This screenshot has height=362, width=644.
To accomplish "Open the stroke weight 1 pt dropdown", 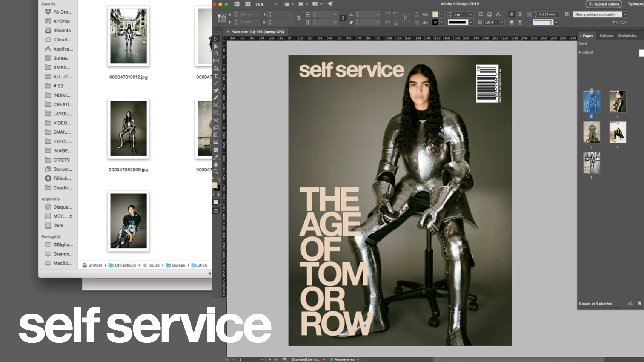I will [471, 14].
